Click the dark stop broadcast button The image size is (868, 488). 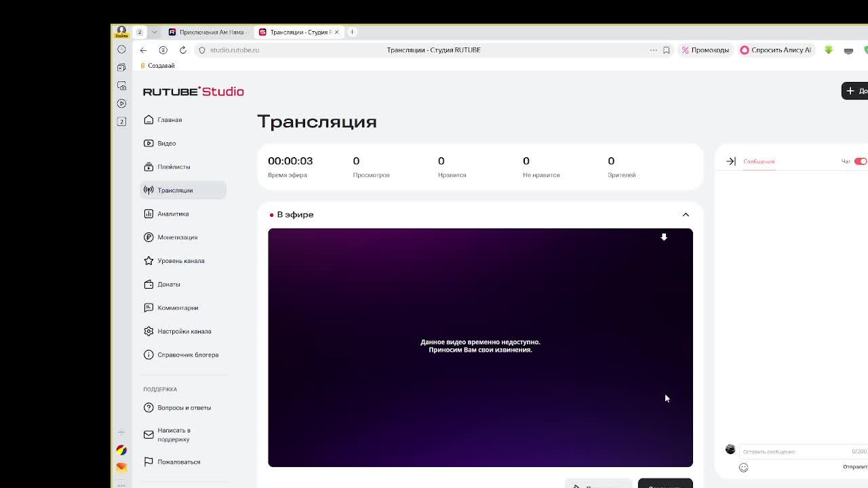[x=665, y=483]
